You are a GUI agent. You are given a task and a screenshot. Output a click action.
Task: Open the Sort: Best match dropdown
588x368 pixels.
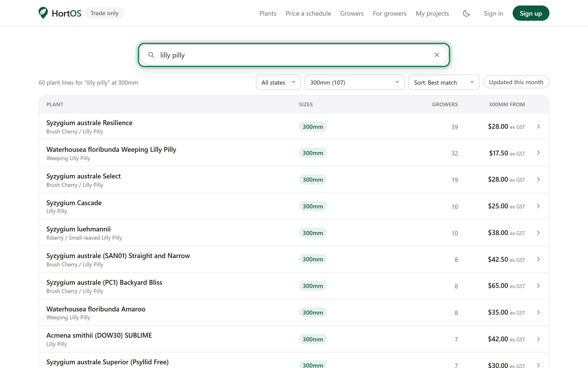point(444,82)
